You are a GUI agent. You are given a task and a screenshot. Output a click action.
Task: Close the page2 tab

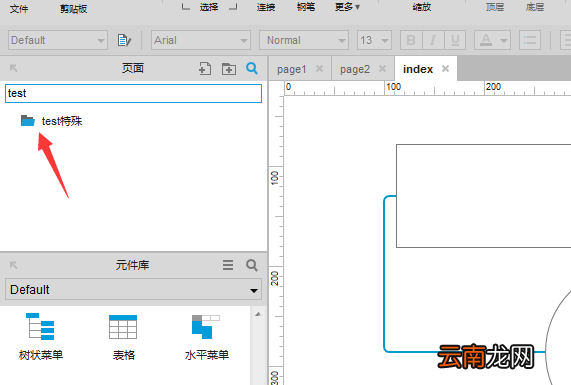[x=382, y=68]
